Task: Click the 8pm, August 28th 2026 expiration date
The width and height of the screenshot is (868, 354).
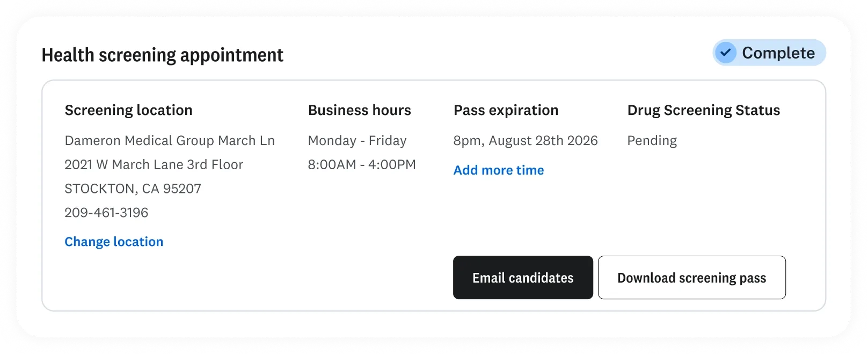Action: click(x=526, y=141)
